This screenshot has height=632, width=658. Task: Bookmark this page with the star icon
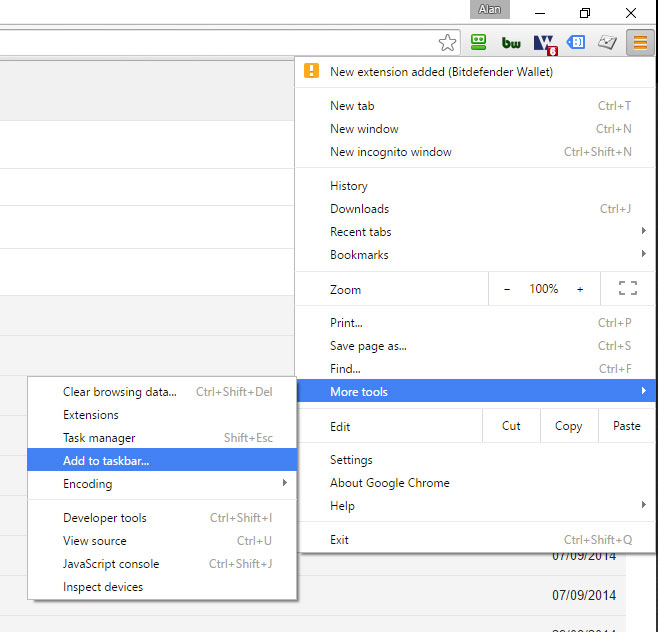pyautogui.click(x=447, y=42)
